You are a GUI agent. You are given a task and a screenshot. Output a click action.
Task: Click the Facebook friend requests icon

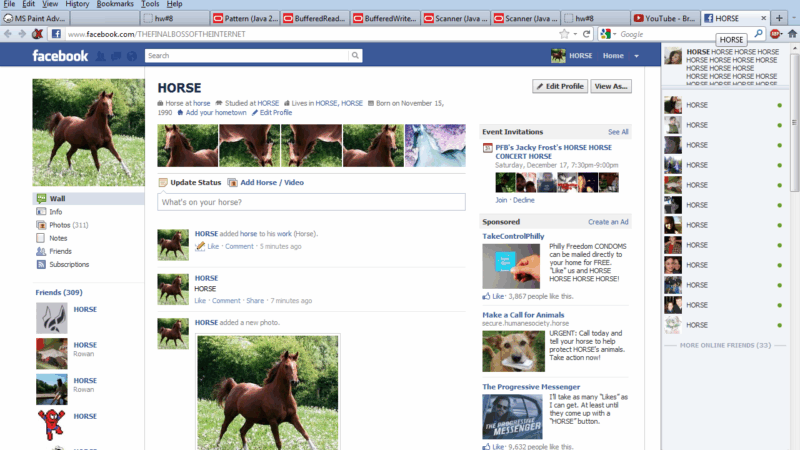click(x=101, y=56)
